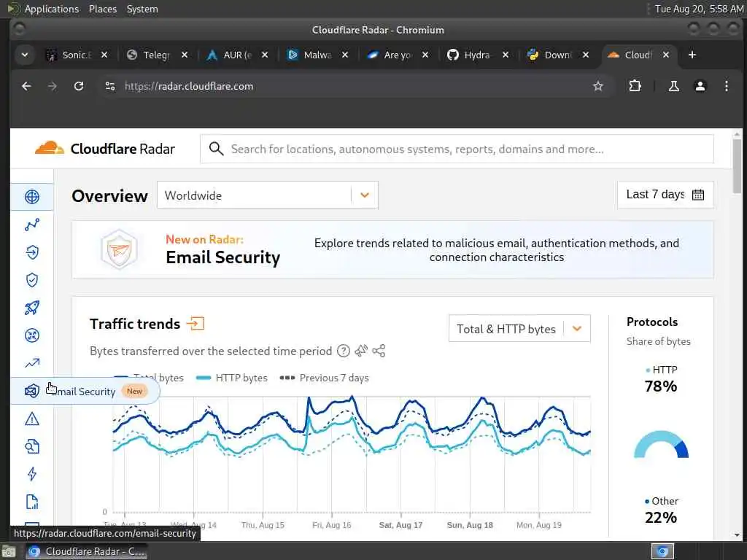Image resolution: width=747 pixels, height=560 pixels.
Task: Click the share icon for Traffic trends
Action: (379, 351)
